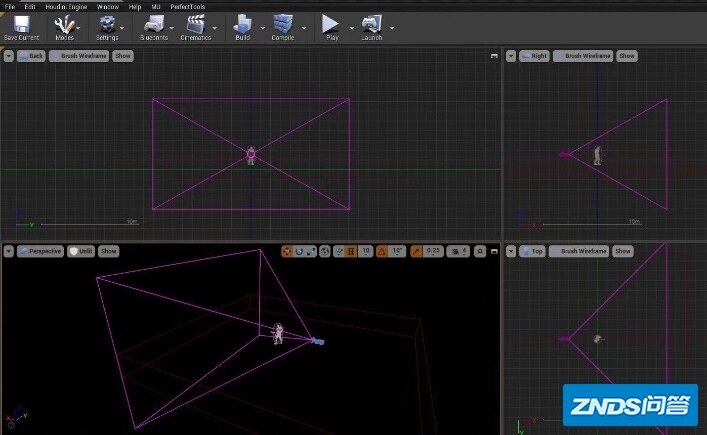Open scale snap value 0.25 dropdown
Viewport: 707px width, 435px height.
click(x=433, y=252)
